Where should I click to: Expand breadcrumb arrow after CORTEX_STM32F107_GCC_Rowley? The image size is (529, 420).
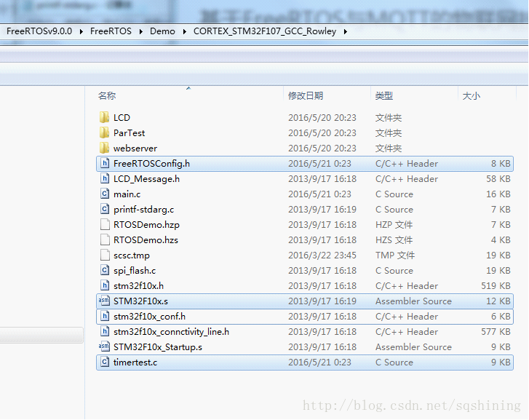click(x=346, y=31)
